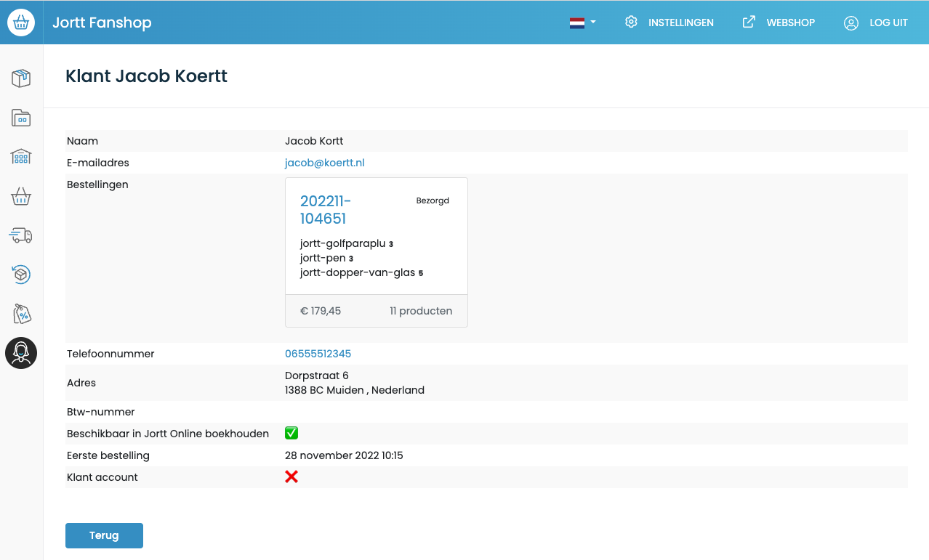Click phone number 06555512345

pos(318,354)
